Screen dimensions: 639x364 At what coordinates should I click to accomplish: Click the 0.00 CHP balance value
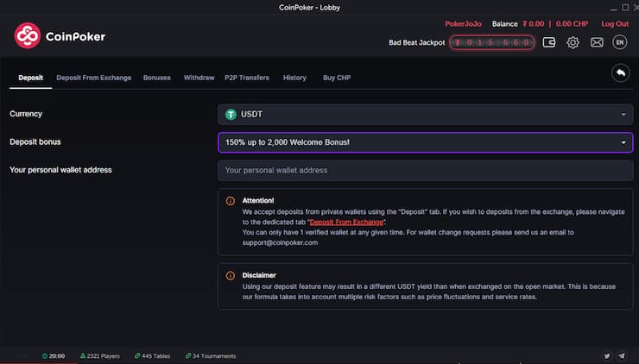(x=572, y=23)
